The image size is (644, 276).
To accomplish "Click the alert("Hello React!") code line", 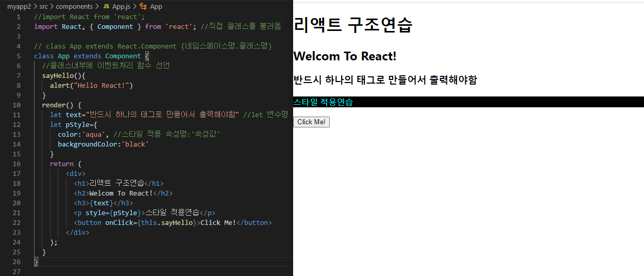I will tap(92, 85).
